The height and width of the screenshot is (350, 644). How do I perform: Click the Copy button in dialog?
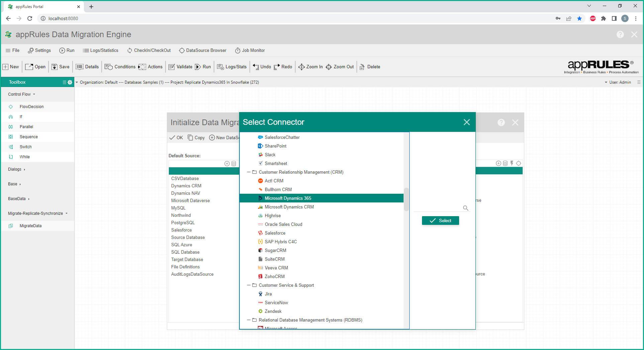coord(196,138)
